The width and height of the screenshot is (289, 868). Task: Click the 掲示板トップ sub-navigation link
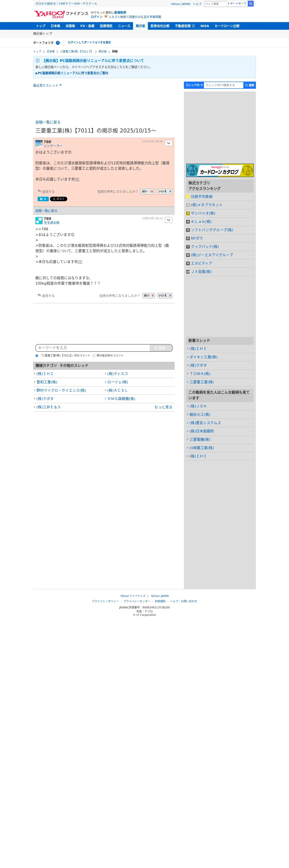[x=43, y=34]
